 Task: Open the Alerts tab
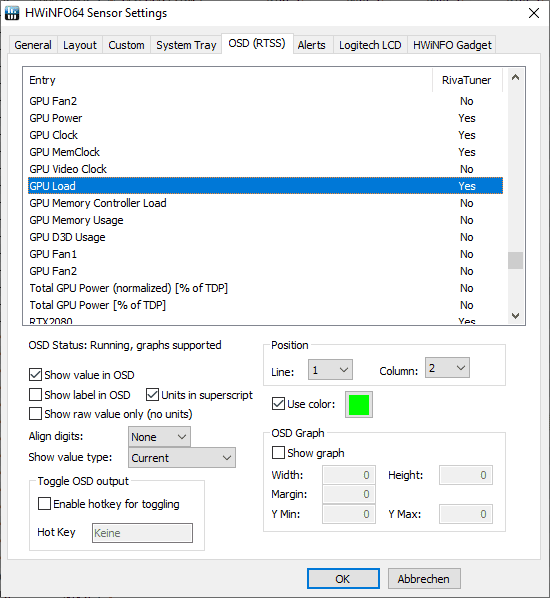(x=311, y=45)
